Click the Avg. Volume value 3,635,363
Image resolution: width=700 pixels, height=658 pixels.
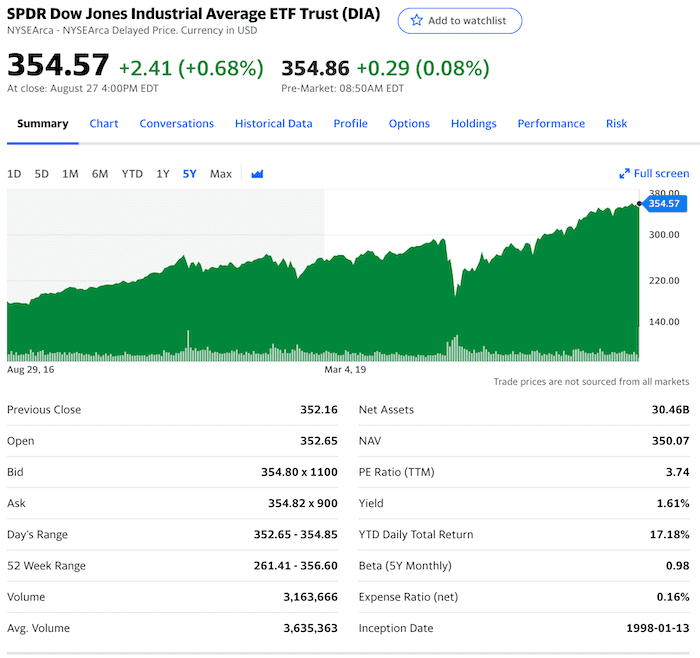(310, 629)
